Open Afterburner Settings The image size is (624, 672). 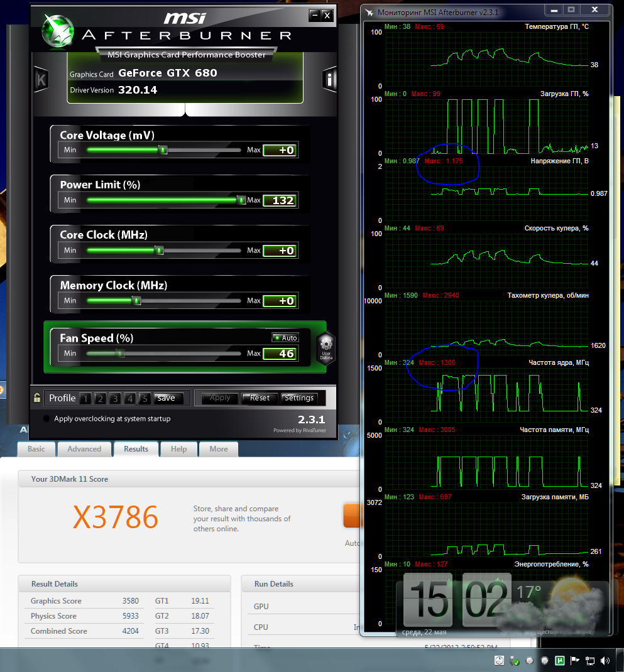tap(299, 398)
